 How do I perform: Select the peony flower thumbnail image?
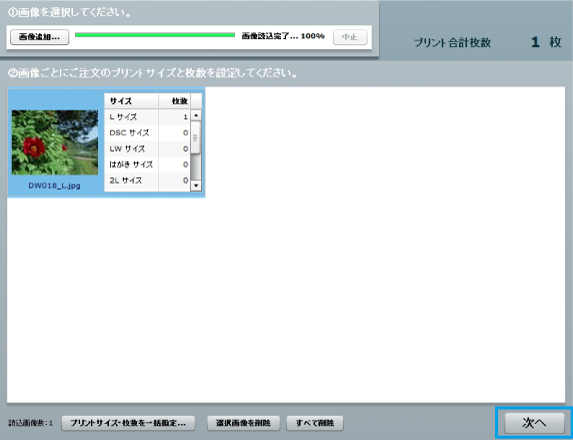click(55, 142)
